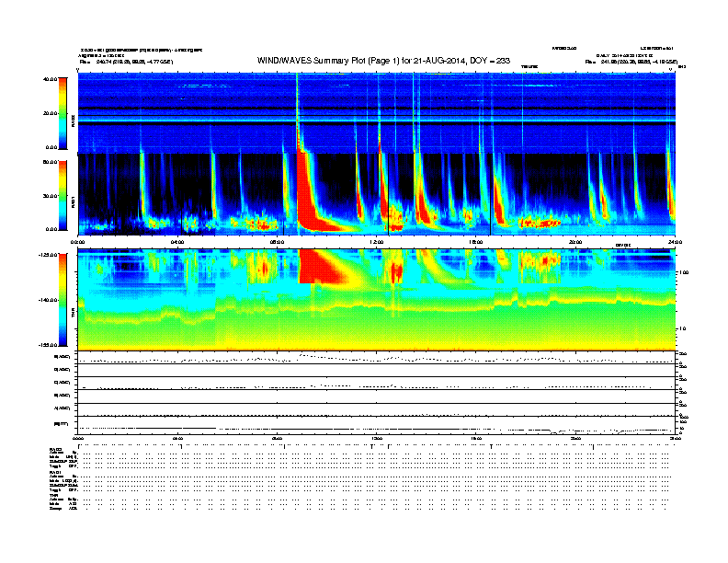Click the 16:00 label on bottom time axis
Screen dimensions: 728x563
pos(476,438)
